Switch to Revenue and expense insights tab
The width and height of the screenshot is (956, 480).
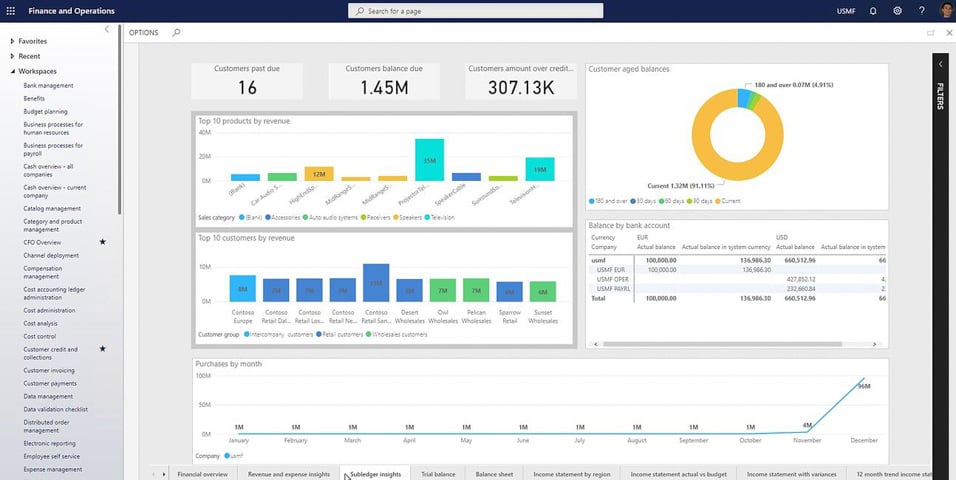point(288,474)
